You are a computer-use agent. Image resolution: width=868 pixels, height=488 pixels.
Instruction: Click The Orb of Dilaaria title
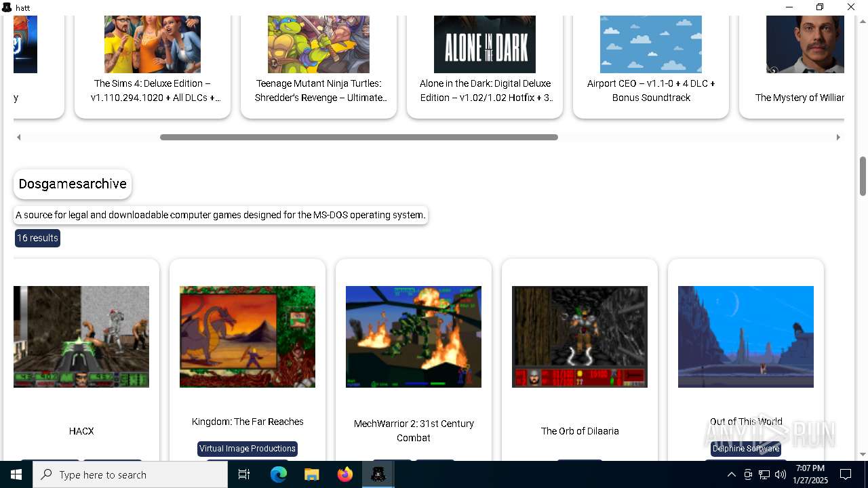580,431
